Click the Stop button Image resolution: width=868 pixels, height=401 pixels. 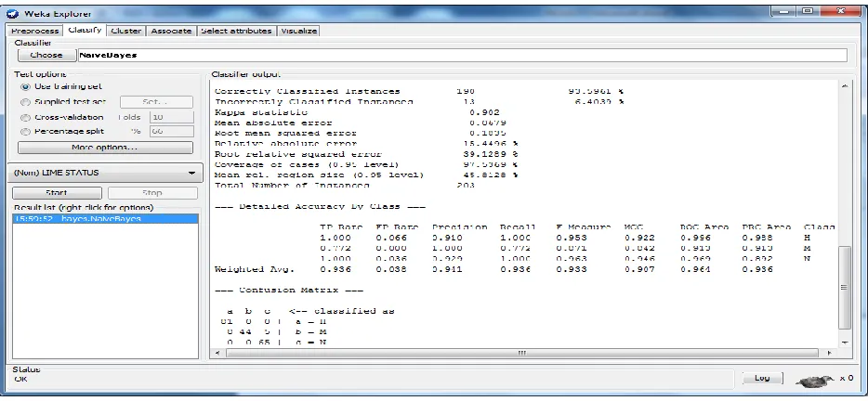[x=152, y=193]
